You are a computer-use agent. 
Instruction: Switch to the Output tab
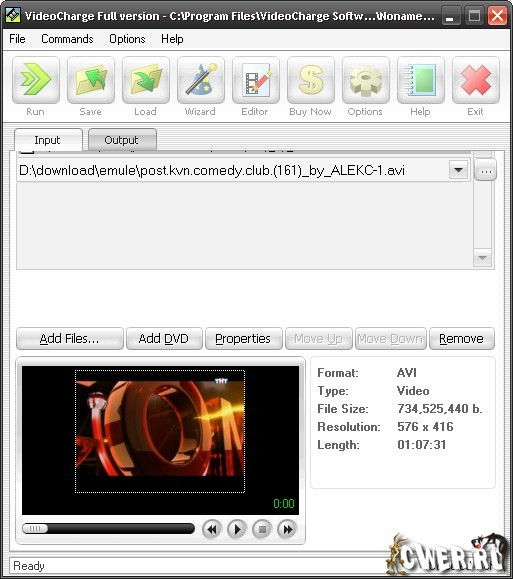pos(122,140)
